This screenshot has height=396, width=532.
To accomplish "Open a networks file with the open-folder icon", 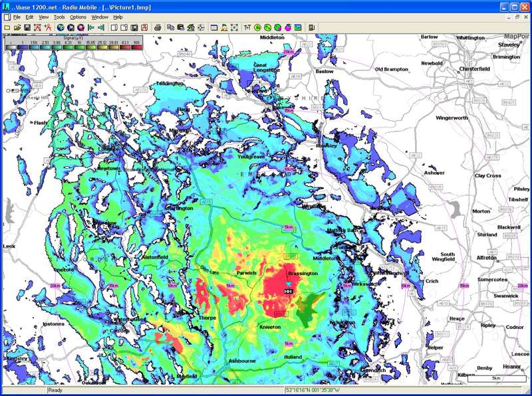I will [x=17, y=27].
